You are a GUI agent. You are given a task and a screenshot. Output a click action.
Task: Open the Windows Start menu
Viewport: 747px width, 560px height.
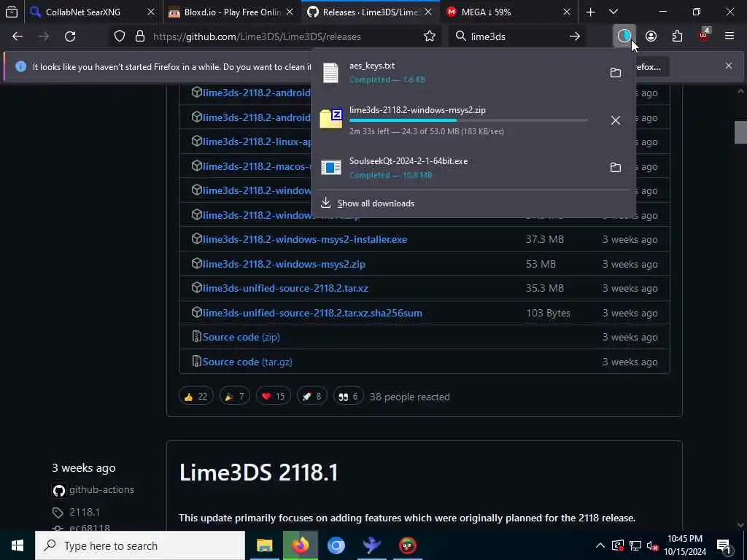click(18, 545)
